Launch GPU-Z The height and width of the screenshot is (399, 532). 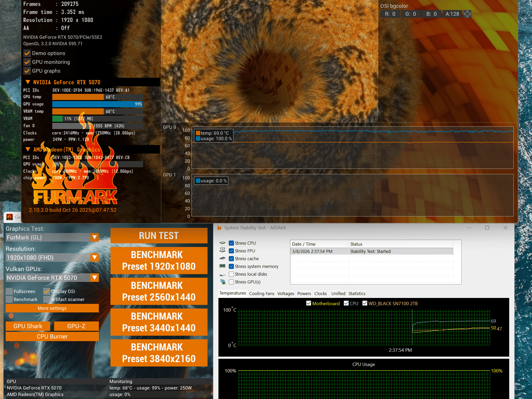pos(76,326)
